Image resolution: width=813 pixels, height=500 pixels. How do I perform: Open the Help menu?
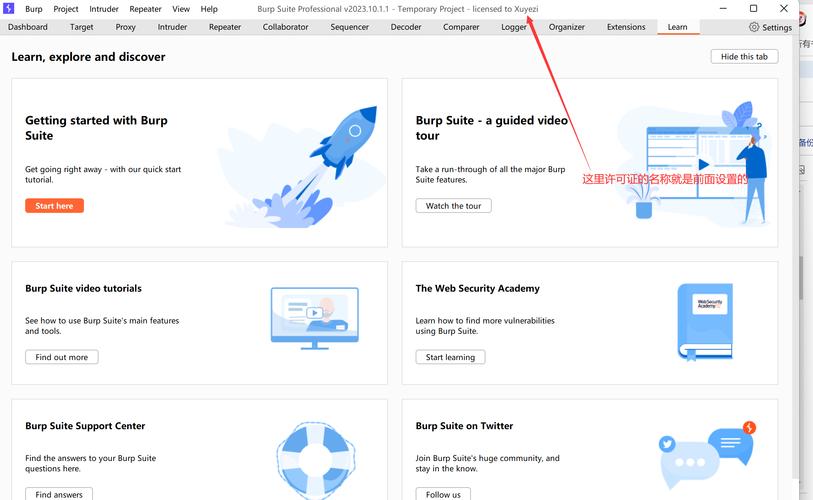click(209, 9)
